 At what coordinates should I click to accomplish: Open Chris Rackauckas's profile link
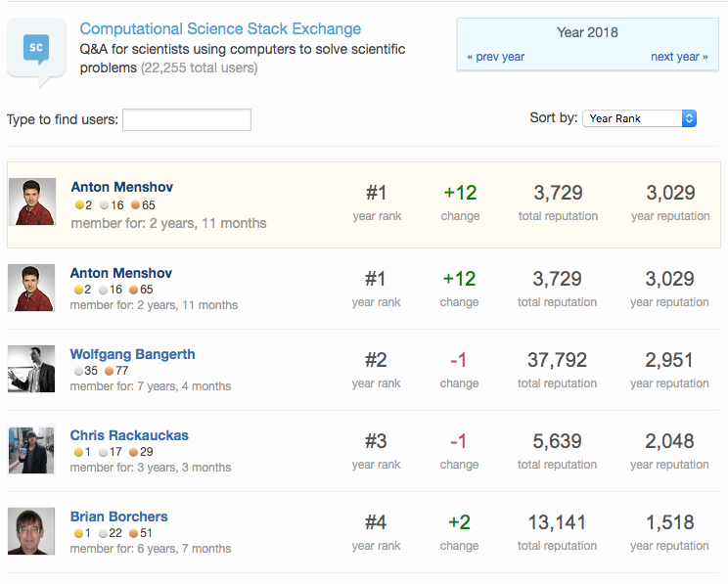[129, 435]
